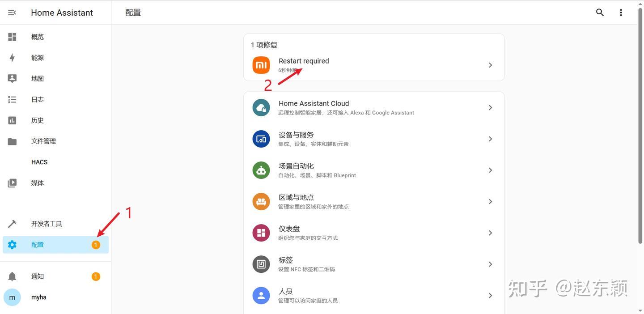Viewport: 644px width, 314px height.
Task: Click the 地图 map person icon
Action: point(12,78)
